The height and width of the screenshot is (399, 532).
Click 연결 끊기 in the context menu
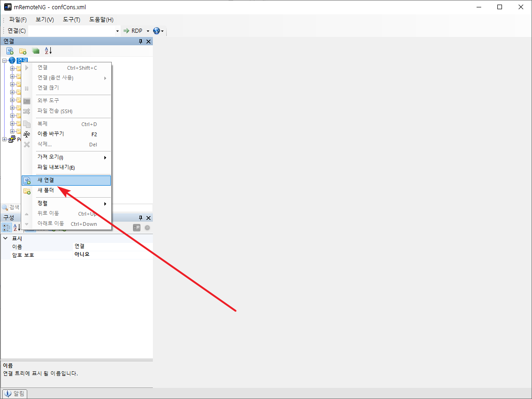[x=66, y=88]
